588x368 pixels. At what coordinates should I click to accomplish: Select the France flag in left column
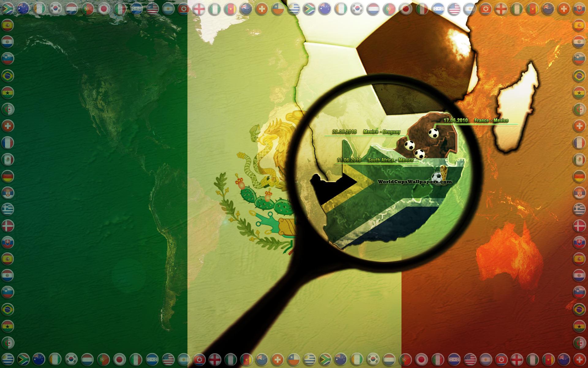coord(8,142)
